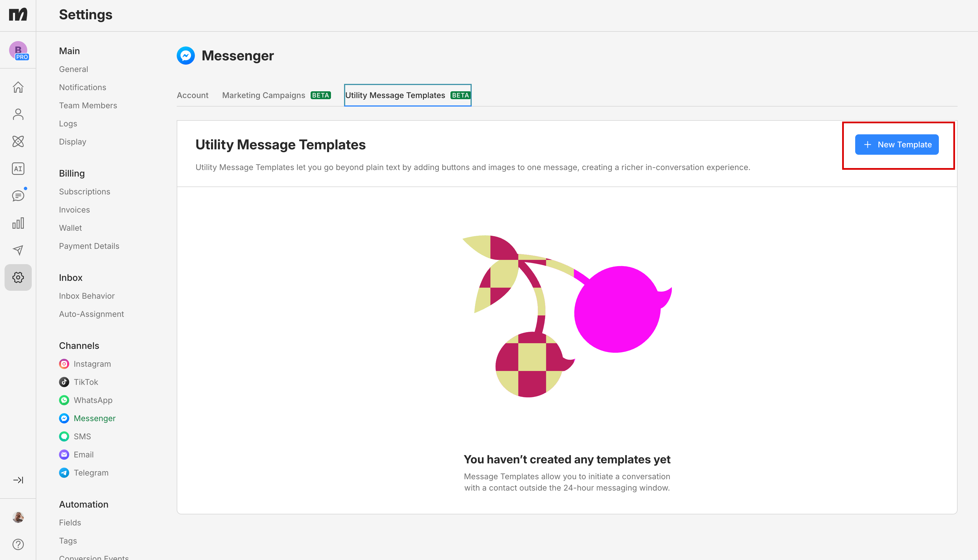Switch to the Marketing Campaigns tab

pyautogui.click(x=263, y=95)
